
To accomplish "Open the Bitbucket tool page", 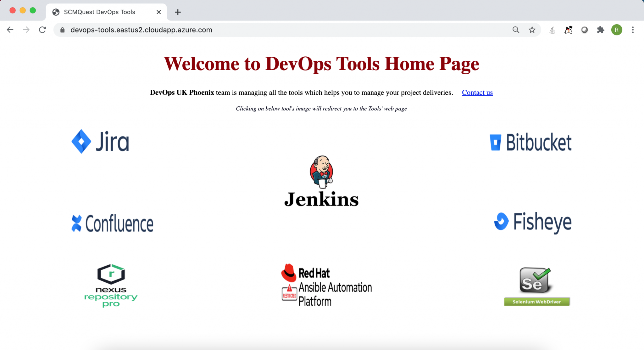I will tap(530, 142).
